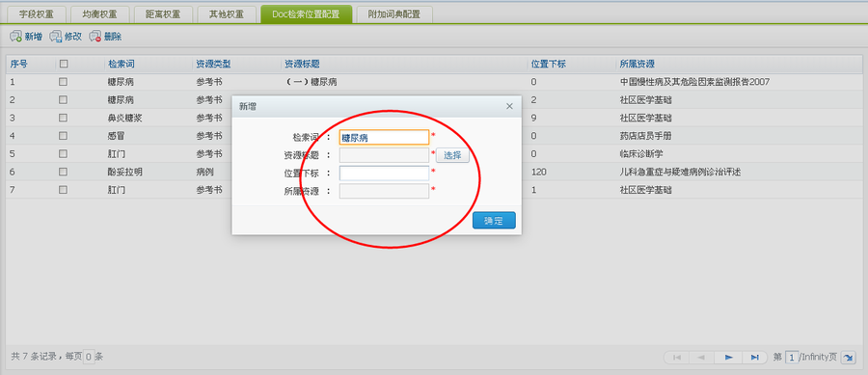The height and width of the screenshot is (375, 868).
Task: Sort by 检索词 column header
Action: (122, 65)
